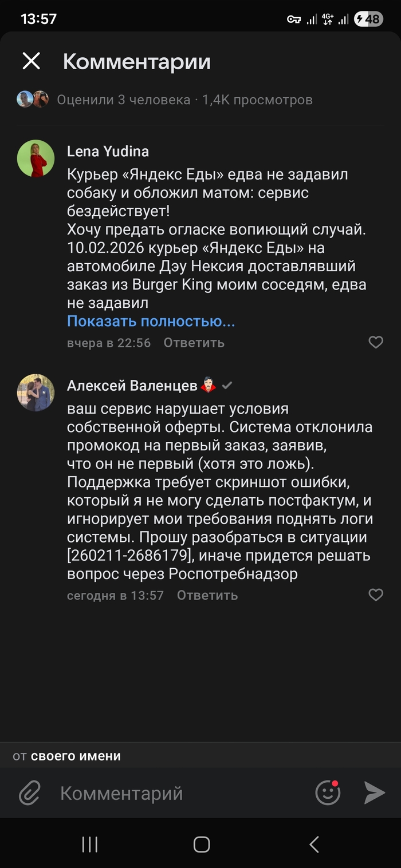The image size is (401, 868).
Task: Open Lena Yudina's profile name link
Action: pyautogui.click(x=108, y=152)
